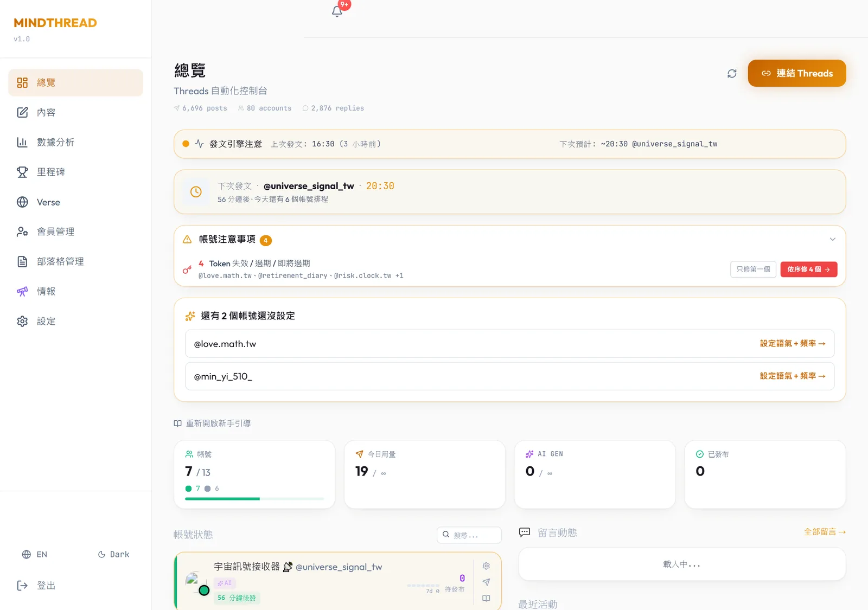Click the warning icon beside 帳號注意事項
The height and width of the screenshot is (610, 868).
(x=187, y=239)
